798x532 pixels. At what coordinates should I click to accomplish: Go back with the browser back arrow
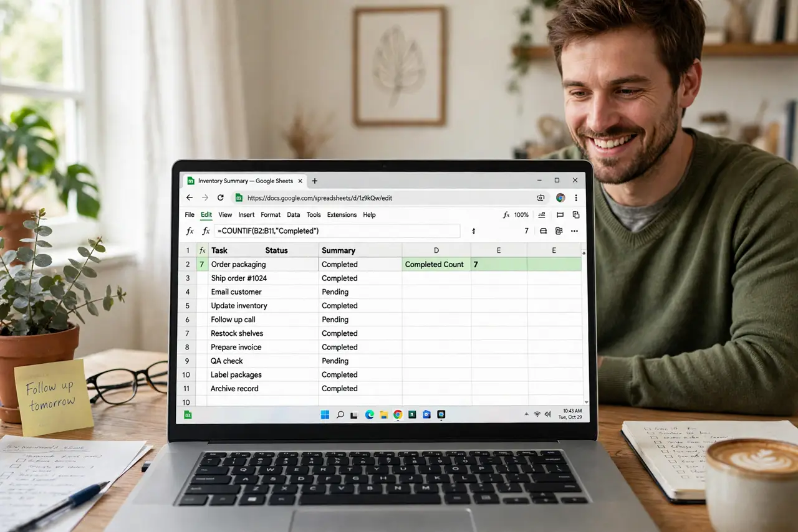click(190, 197)
